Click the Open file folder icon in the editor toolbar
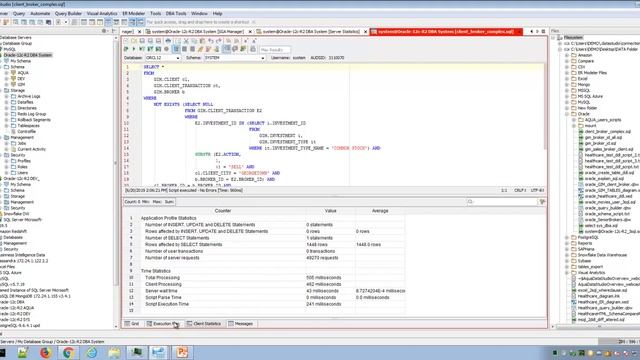 point(134,41)
